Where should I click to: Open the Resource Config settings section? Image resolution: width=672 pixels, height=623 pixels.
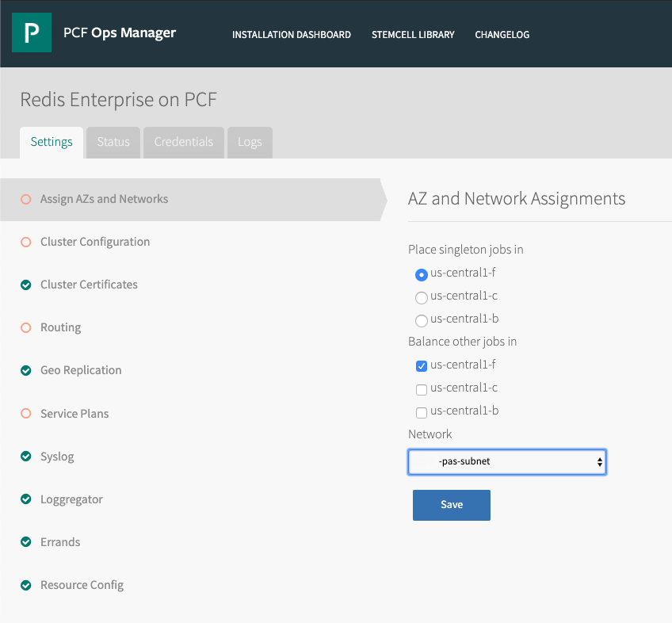click(x=82, y=585)
